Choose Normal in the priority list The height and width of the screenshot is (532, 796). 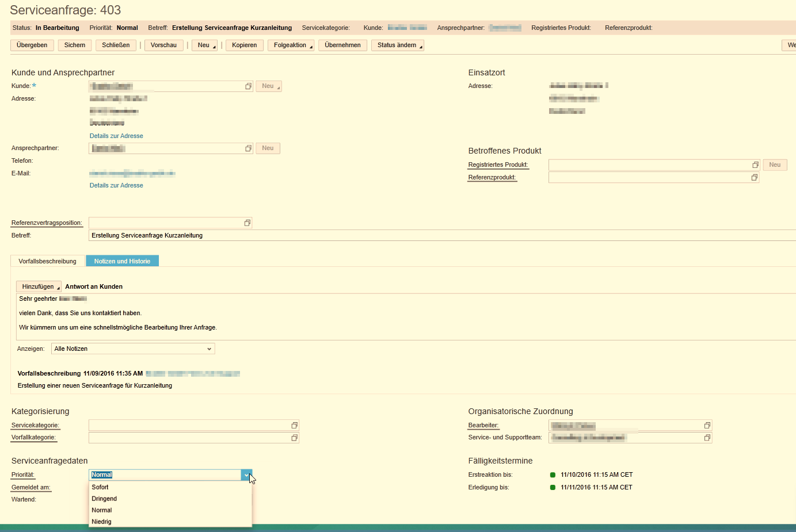(170, 510)
